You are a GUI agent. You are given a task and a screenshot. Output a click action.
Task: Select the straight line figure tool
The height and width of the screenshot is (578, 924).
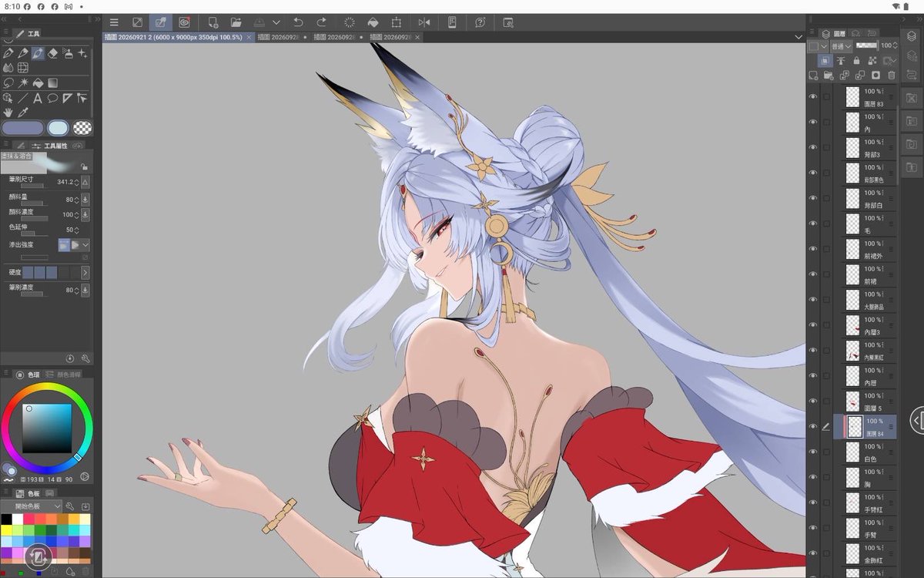[23, 98]
